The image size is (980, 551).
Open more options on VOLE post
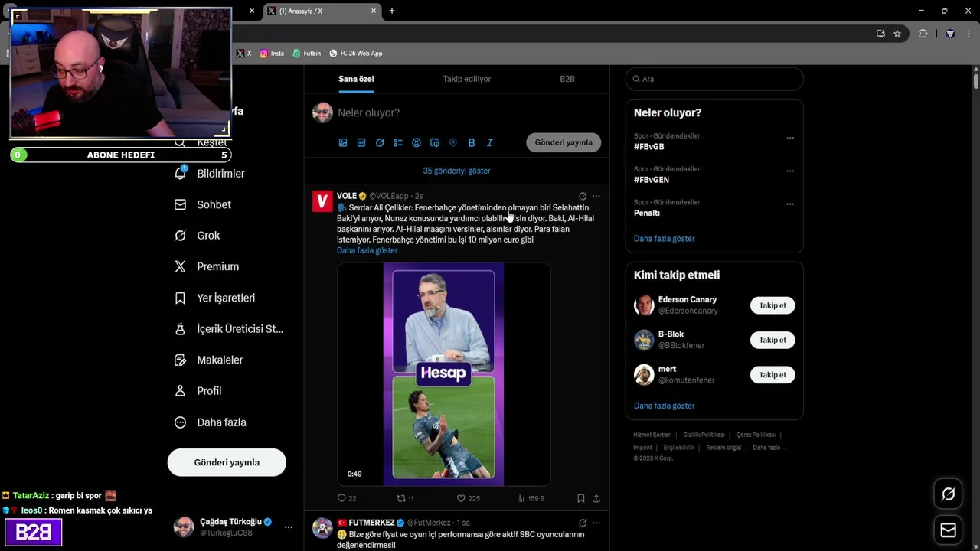pos(596,196)
